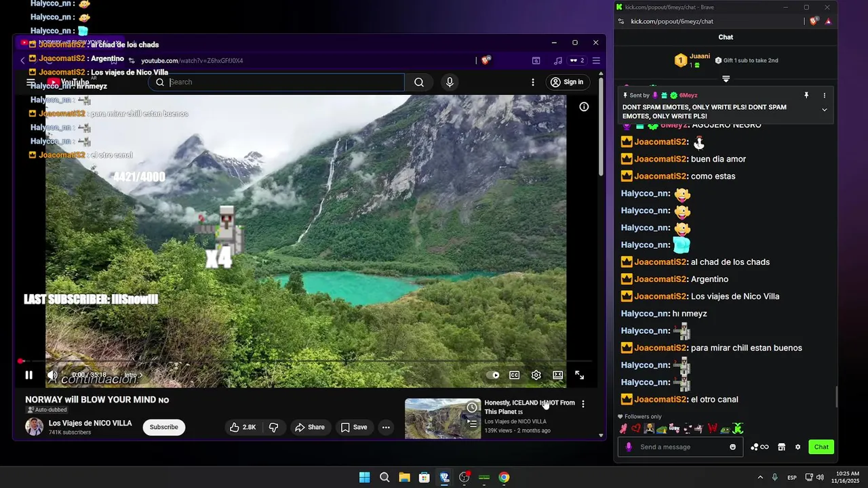Open Brave Shields icon in YouTube window

[486, 60]
